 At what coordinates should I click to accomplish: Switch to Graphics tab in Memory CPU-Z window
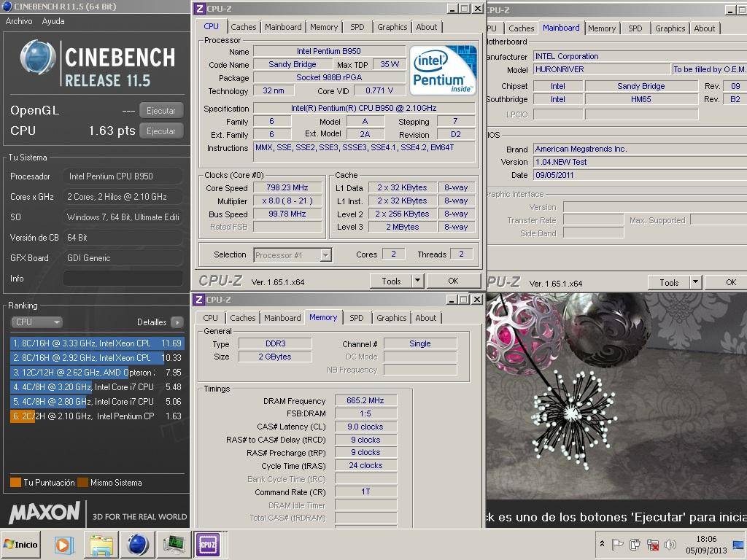(391, 318)
